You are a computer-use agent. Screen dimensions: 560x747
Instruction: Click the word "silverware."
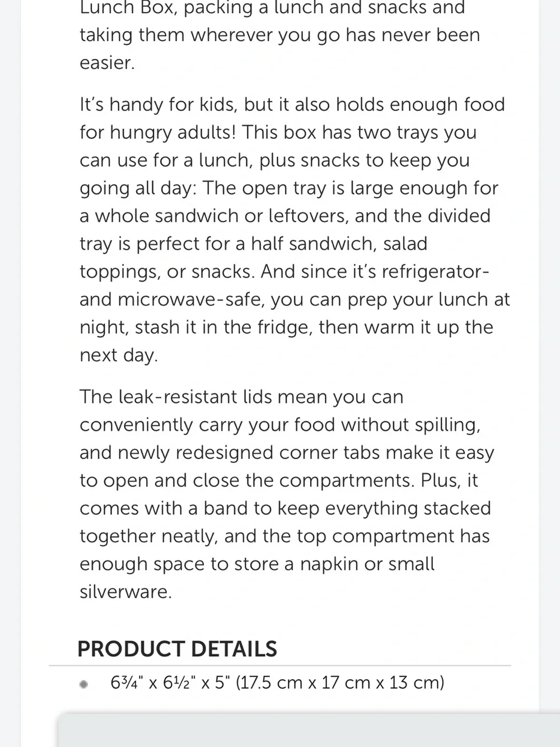(125, 592)
